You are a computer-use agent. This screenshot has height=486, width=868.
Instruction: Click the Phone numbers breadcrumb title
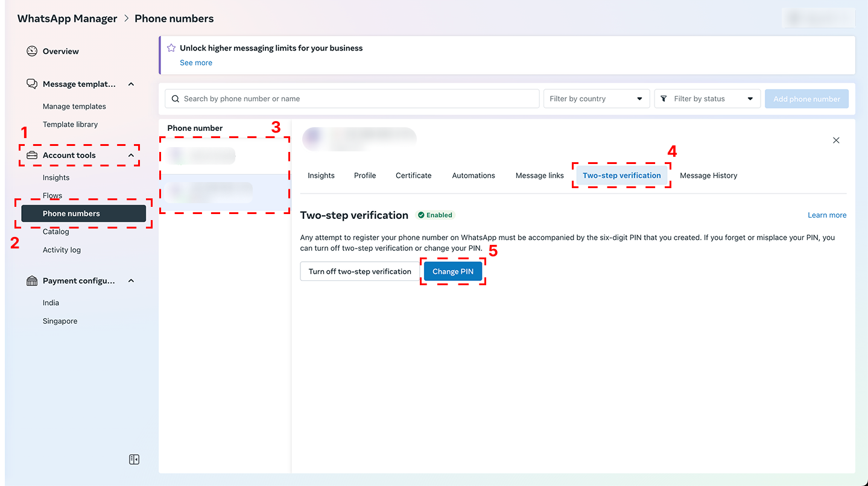click(x=174, y=19)
